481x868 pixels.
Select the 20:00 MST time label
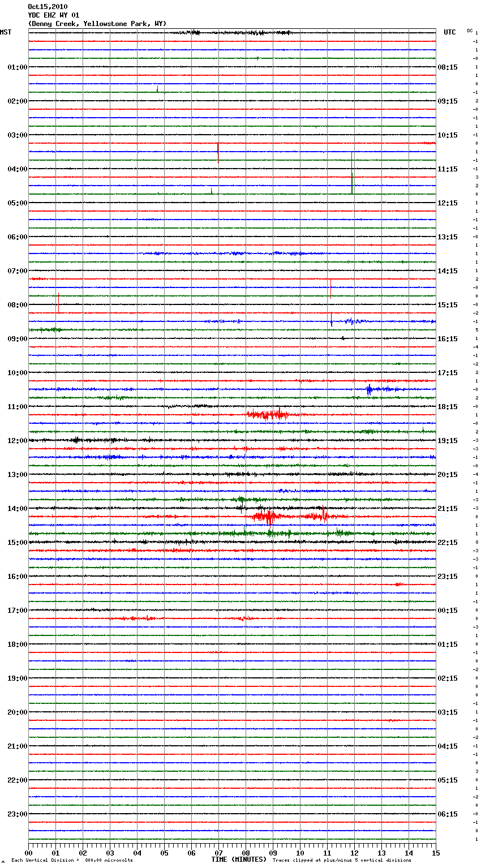(18, 712)
